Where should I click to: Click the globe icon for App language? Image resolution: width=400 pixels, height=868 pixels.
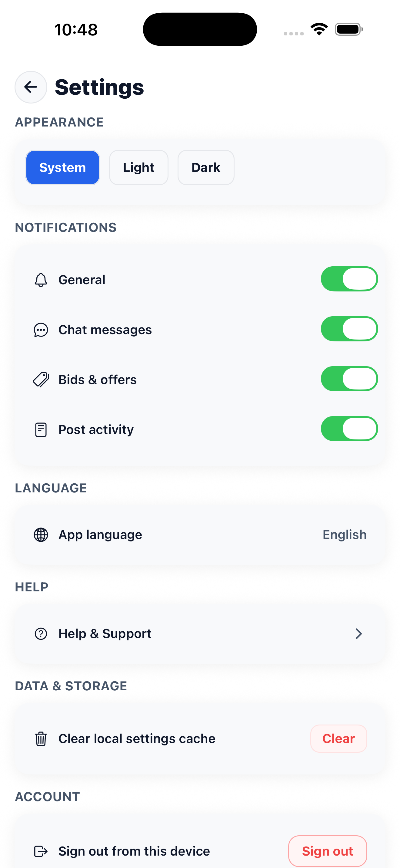tap(41, 535)
